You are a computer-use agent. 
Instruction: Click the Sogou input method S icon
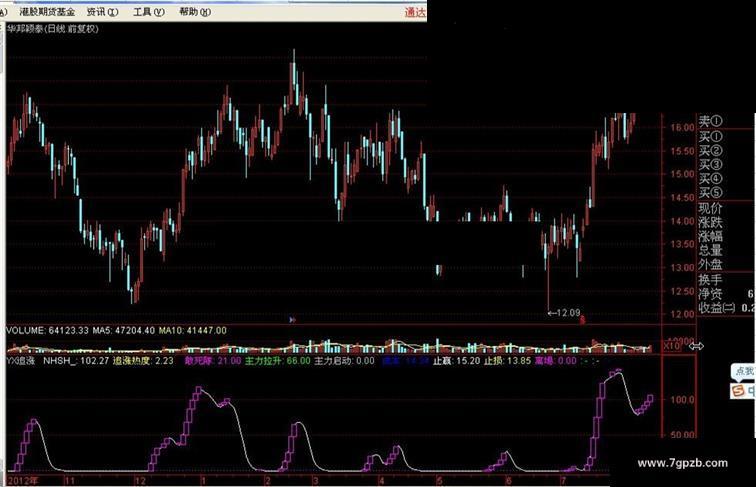tap(738, 391)
